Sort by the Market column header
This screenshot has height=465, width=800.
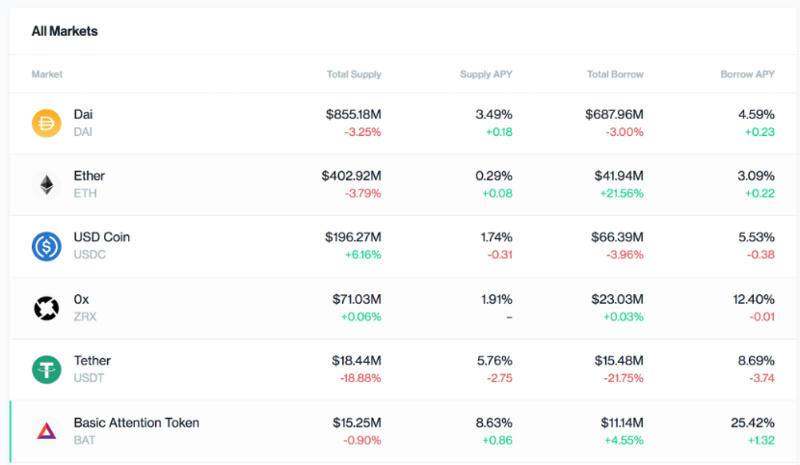(x=46, y=75)
